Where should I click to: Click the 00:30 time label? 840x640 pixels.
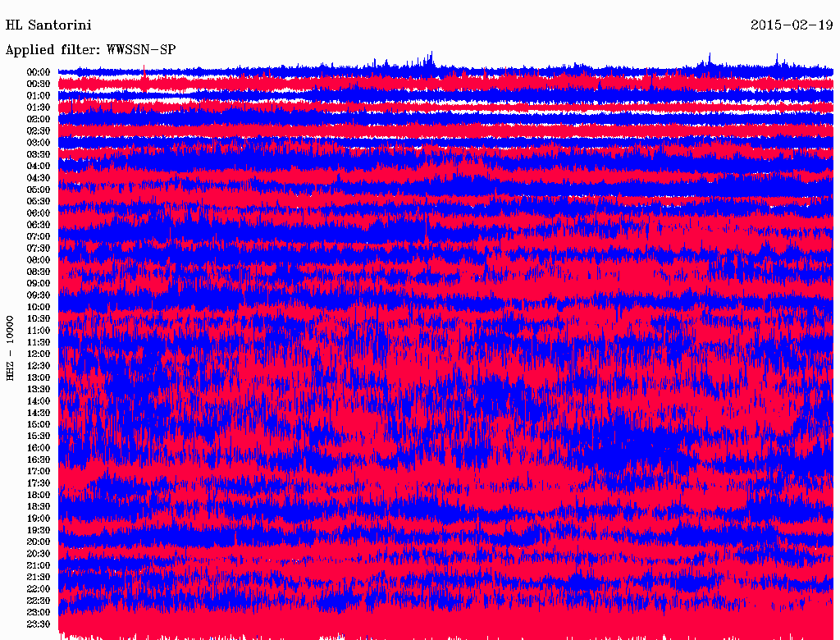pyautogui.click(x=38, y=85)
